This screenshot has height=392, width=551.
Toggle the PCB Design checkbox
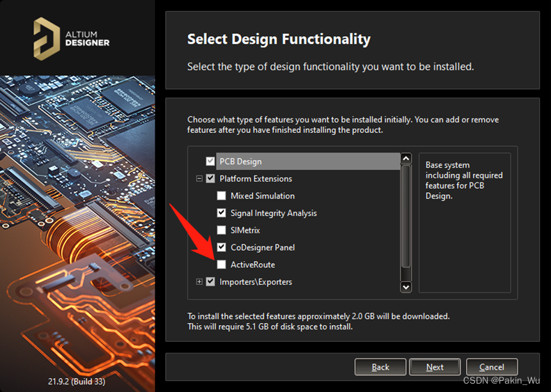point(210,162)
